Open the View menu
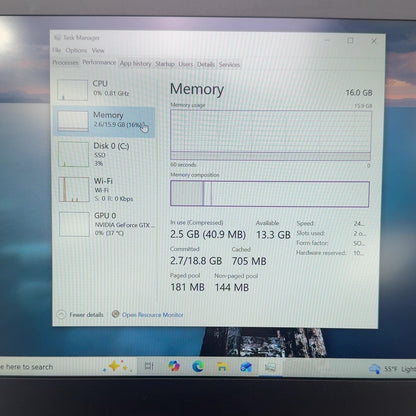This screenshot has height=416, width=416. [98, 51]
